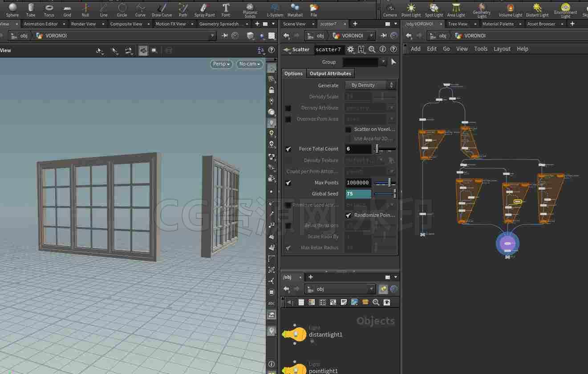Open the Tools menu in network editor
588x374 pixels.
pos(481,49)
